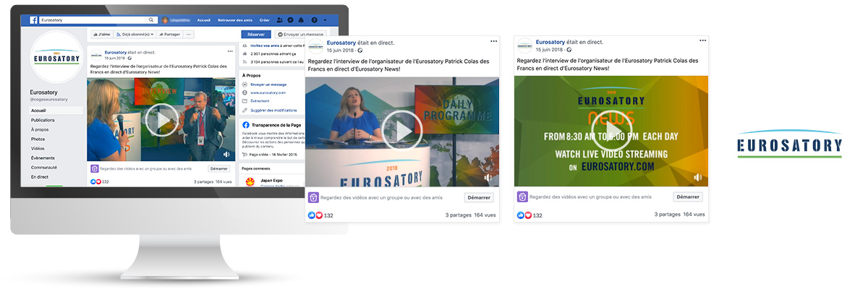Select Évènements in the page sidebar

click(x=43, y=158)
